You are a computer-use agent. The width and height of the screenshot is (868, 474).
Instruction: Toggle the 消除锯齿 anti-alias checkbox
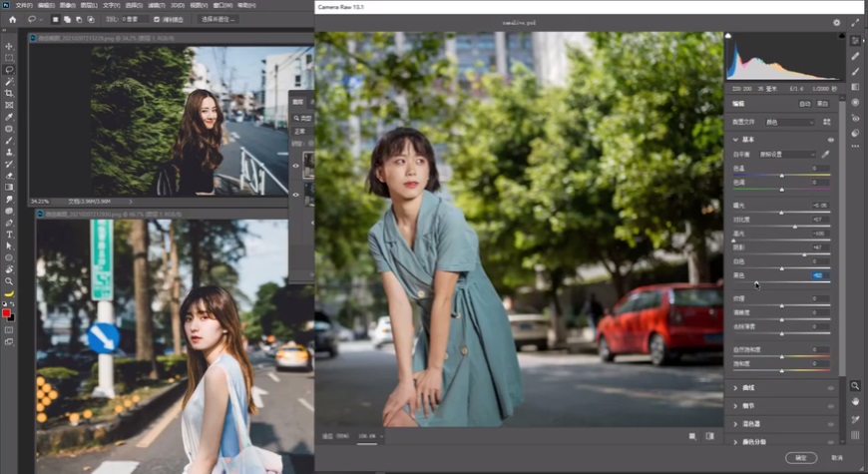(x=155, y=19)
